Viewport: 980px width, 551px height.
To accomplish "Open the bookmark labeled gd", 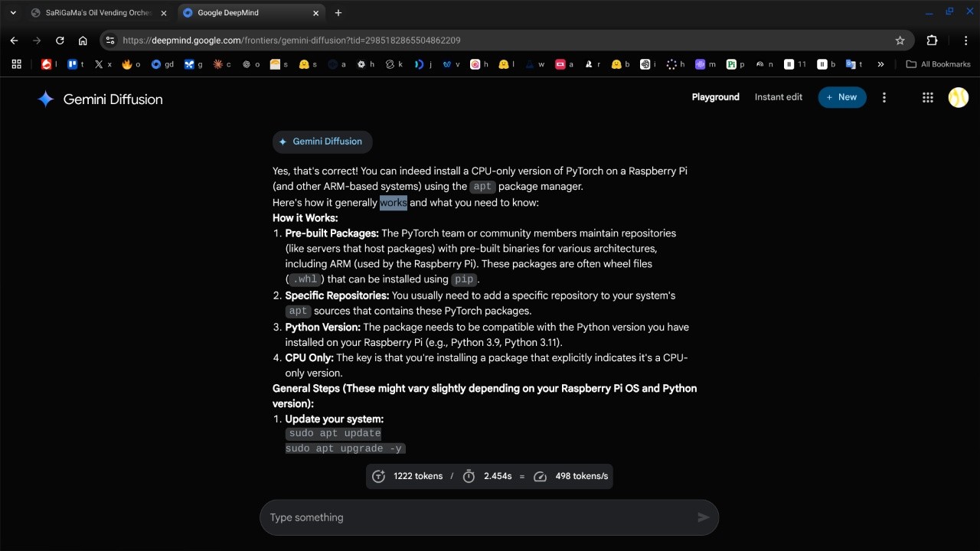I will [162, 64].
